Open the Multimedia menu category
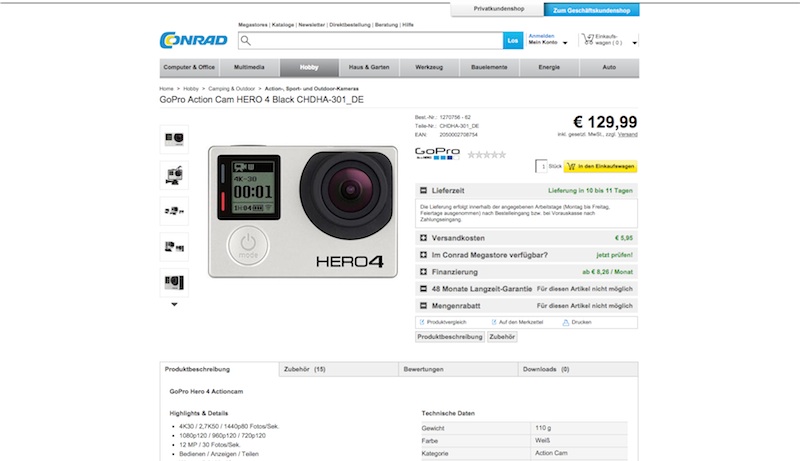This screenshot has height=461, width=800. tap(249, 67)
